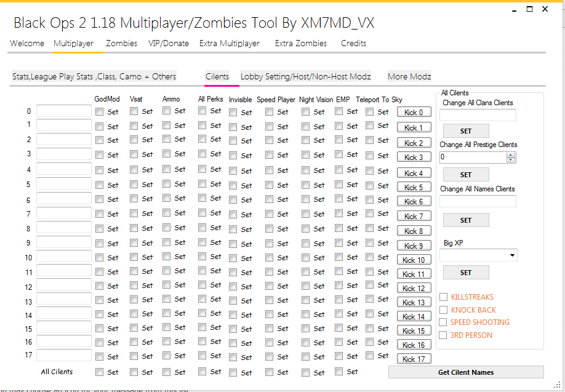Click SET under Big XP
Screen dimensions: 565x392
tap(466, 273)
